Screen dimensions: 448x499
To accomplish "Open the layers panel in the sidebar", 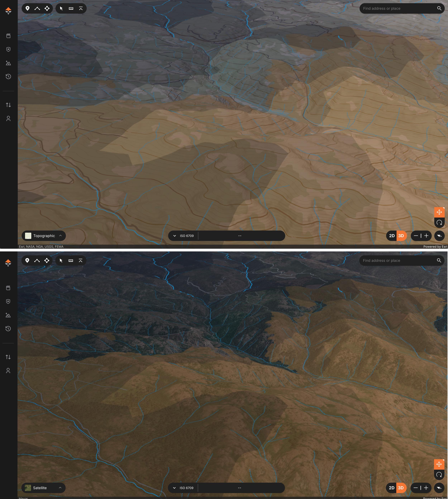I will 8,36.
